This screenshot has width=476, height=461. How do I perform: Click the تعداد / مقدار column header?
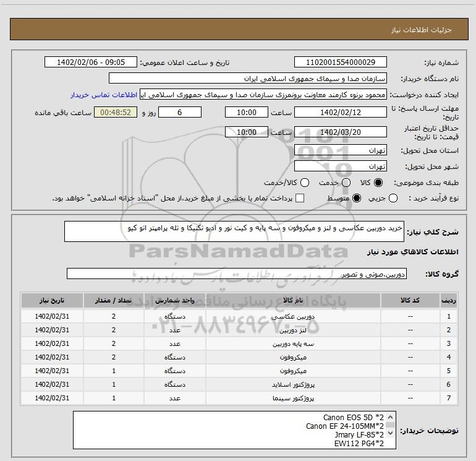click(114, 300)
